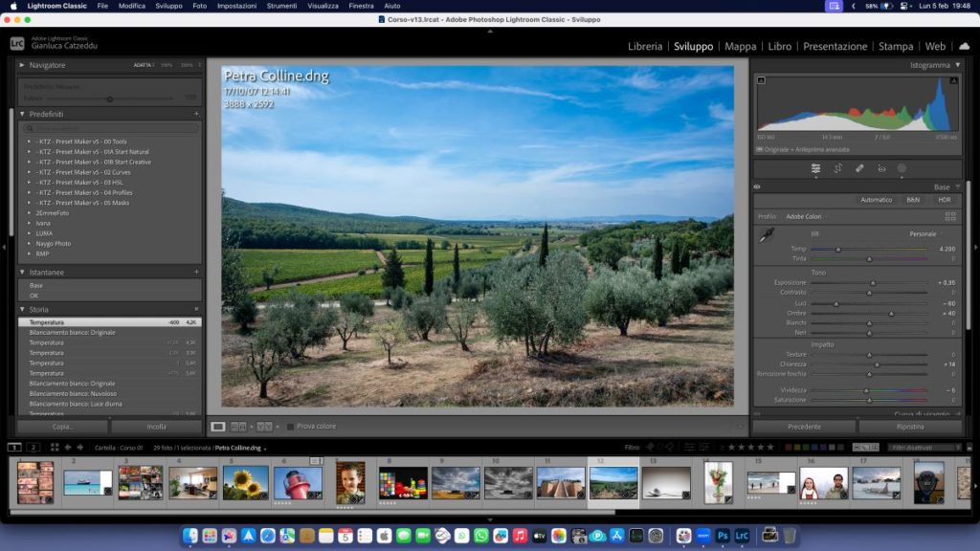Open the Sviluppo menu in menu bar
Image resolution: width=980 pixels, height=551 pixels.
[168, 6]
